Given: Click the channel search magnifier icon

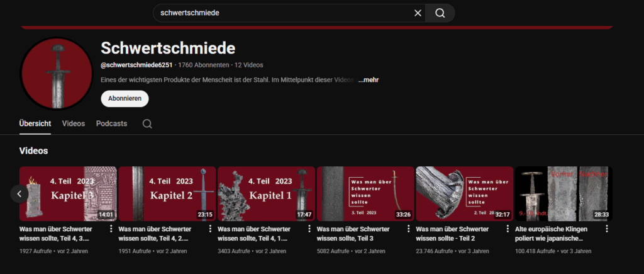Looking at the screenshot, I should [x=147, y=123].
